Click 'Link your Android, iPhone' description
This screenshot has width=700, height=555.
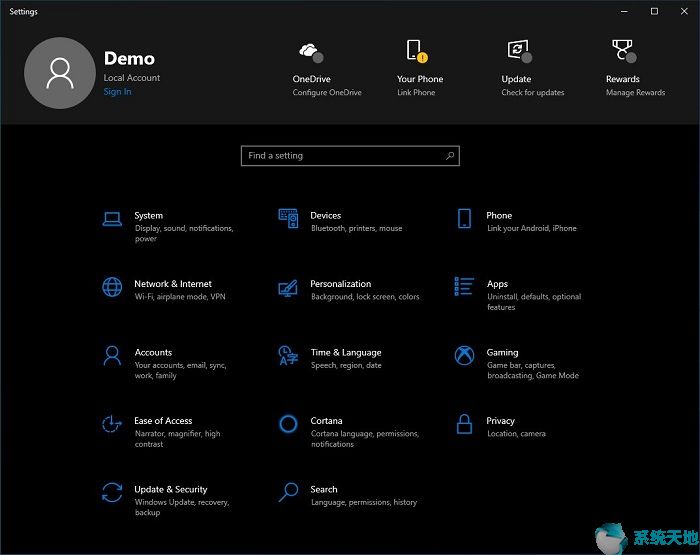pos(532,228)
